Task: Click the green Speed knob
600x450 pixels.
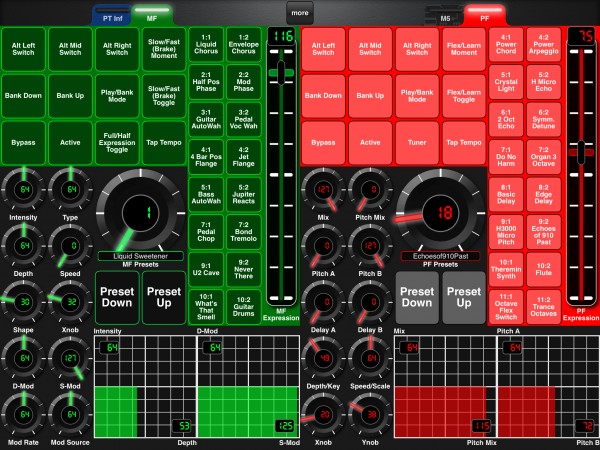Action: 70,246
